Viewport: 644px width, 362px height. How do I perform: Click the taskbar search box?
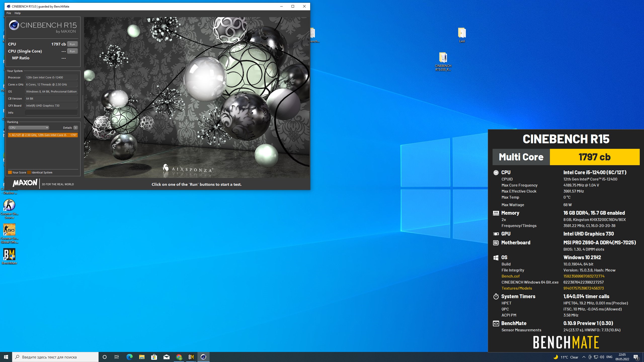(55, 357)
